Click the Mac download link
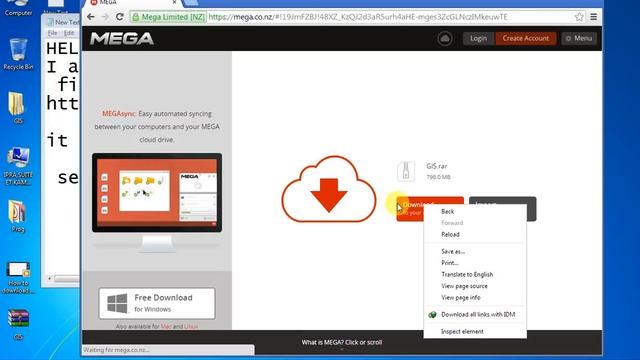 click(x=166, y=327)
